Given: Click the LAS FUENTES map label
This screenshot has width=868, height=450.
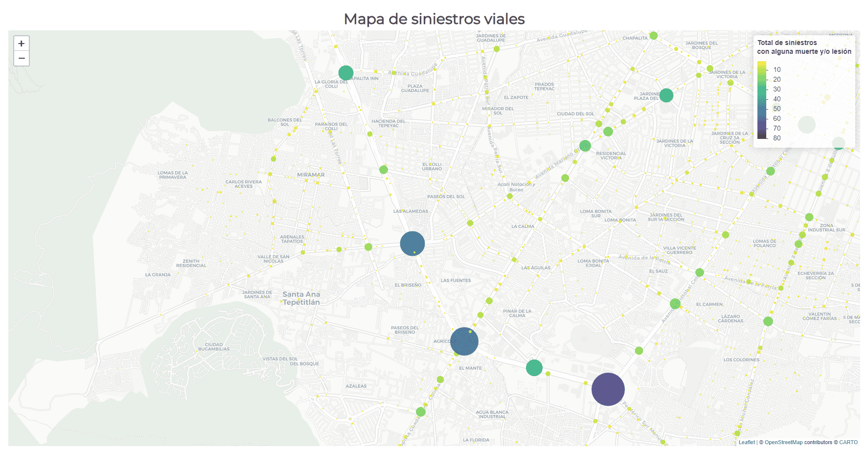Looking at the screenshot, I should click(456, 281).
